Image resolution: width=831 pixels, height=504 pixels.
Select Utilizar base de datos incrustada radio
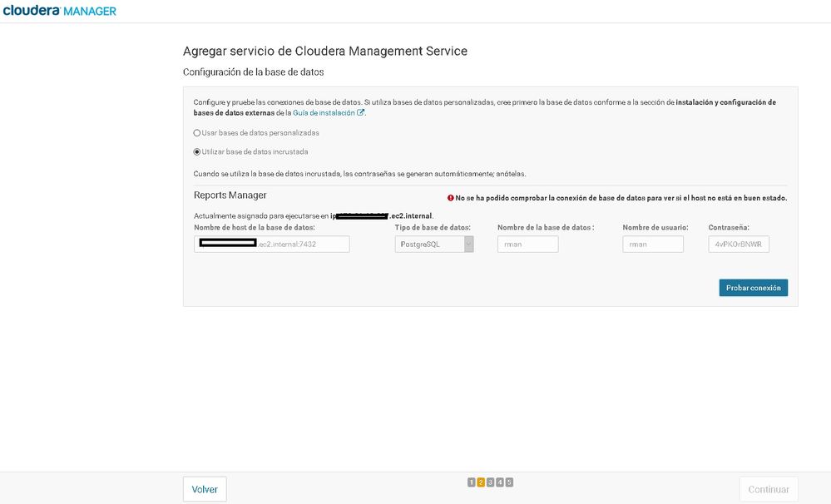pyautogui.click(x=196, y=152)
